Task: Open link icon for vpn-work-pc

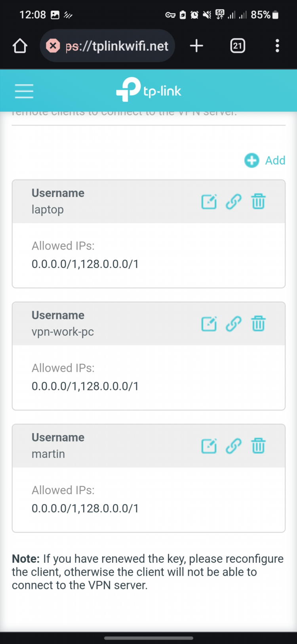Action: coord(234,324)
